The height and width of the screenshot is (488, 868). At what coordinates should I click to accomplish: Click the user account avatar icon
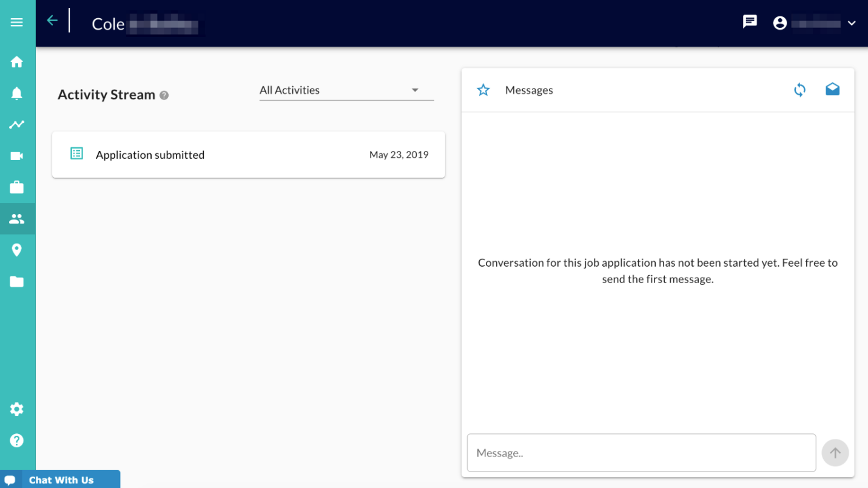(780, 23)
